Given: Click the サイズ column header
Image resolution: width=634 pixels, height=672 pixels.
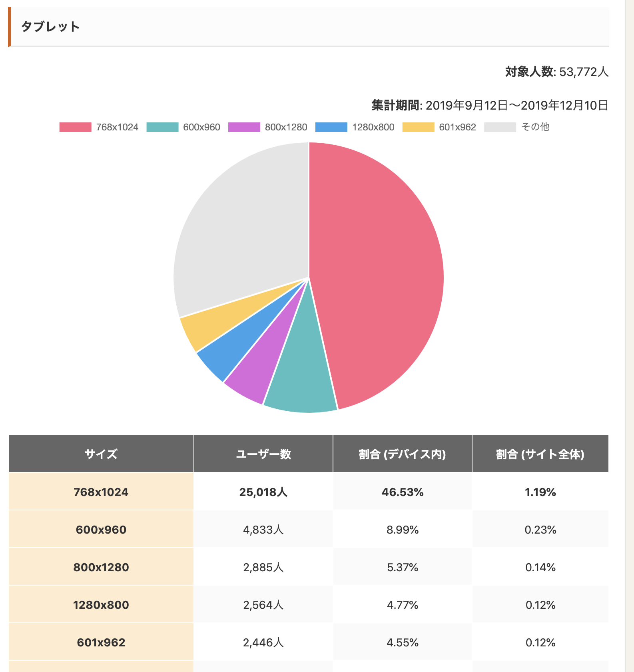Looking at the screenshot, I should click(x=101, y=454).
